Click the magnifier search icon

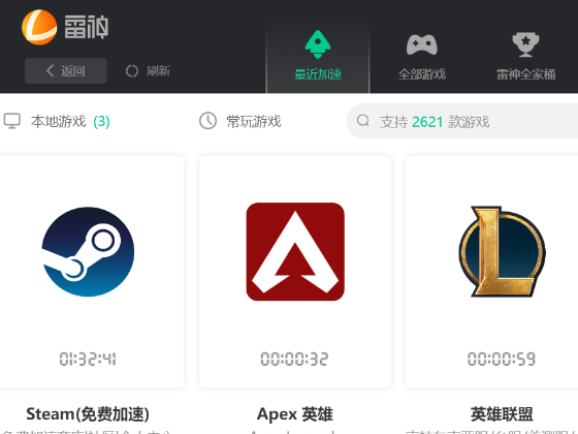[363, 121]
